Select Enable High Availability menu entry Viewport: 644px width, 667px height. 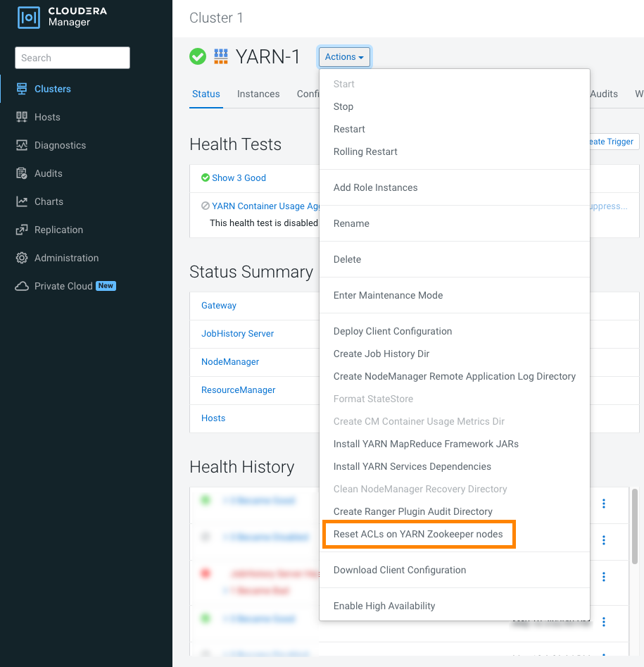click(x=384, y=606)
